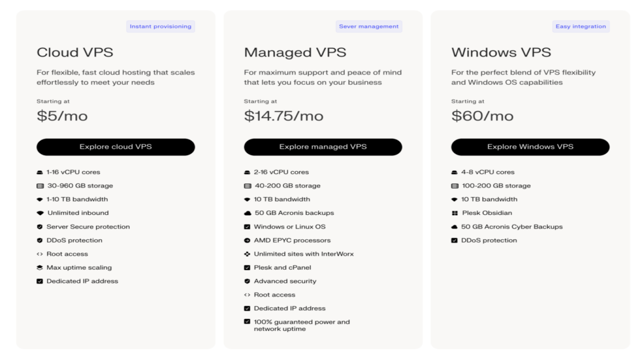Click the AMD EPYC processors icon
644x362 pixels.
coord(247,240)
